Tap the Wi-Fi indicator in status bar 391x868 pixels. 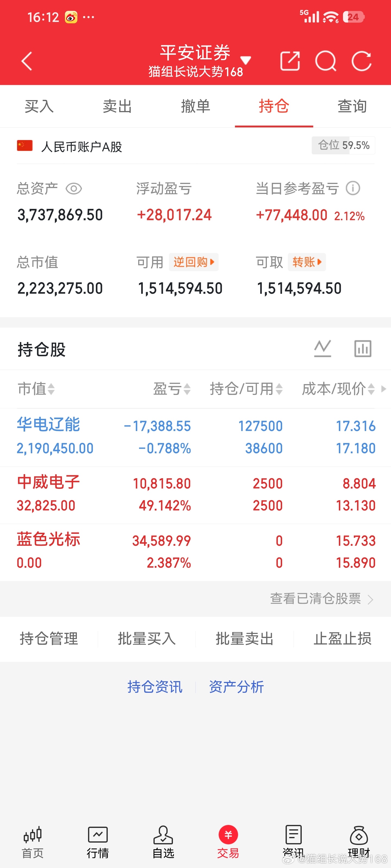[331, 17]
